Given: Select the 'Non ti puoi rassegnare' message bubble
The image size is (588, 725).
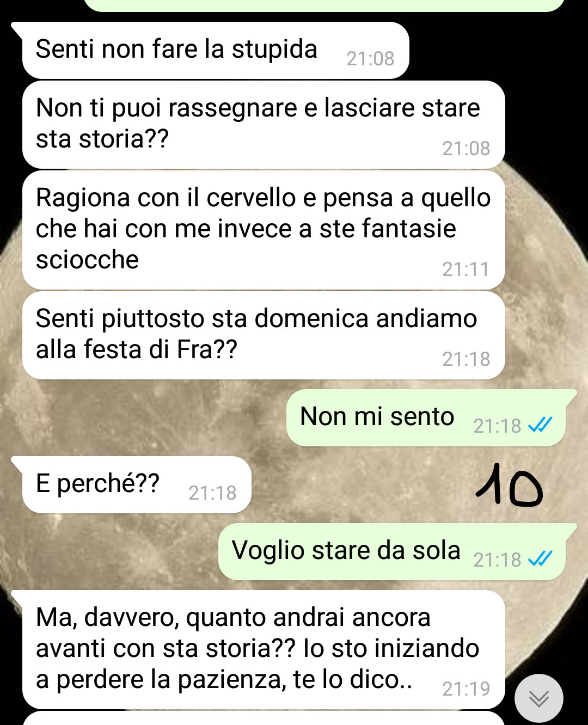Looking at the screenshot, I should (x=264, y=125).
